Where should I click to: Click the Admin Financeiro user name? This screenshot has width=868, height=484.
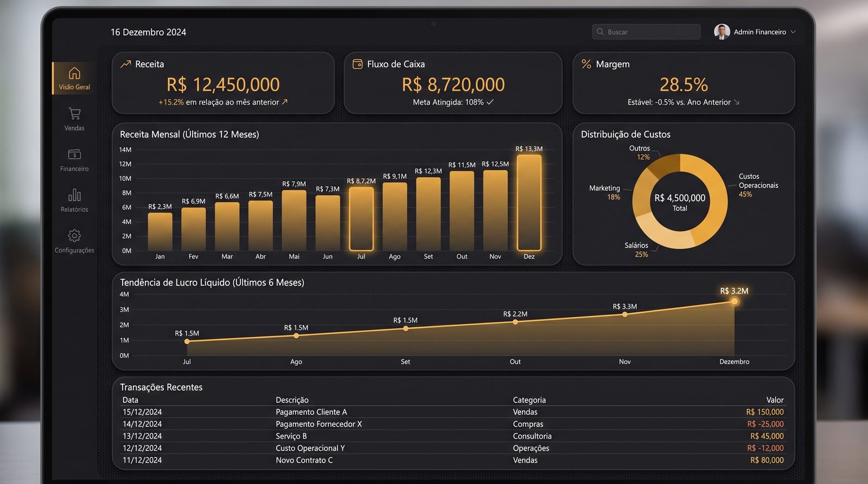click(x=759, y=32)
